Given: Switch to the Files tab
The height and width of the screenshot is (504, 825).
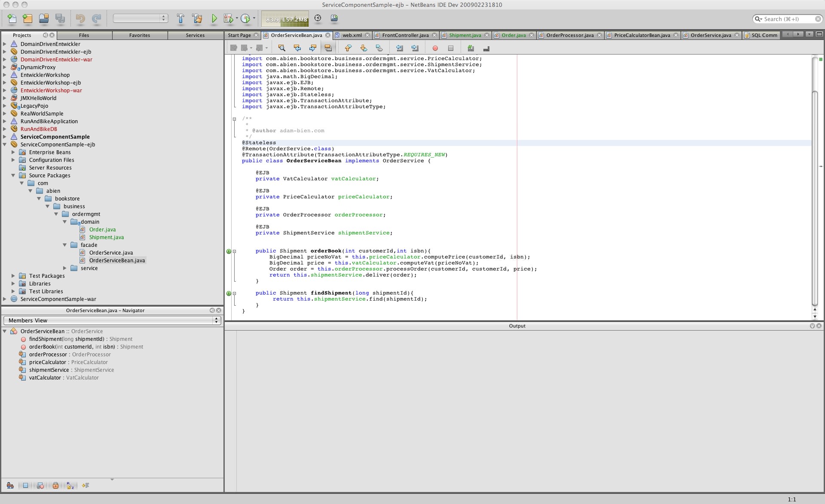Looking at the screenshot, I should tap(84, 35).
